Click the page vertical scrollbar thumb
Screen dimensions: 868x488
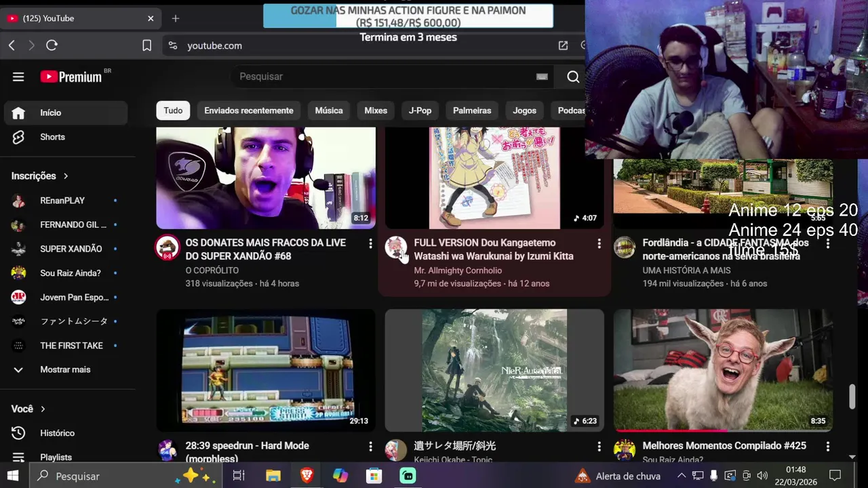(x=852, y=396)
